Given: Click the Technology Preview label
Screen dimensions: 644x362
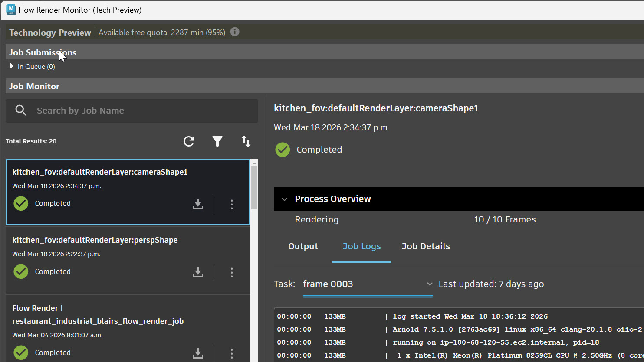Looking at the screenshot, I should [x=50, y=33].
